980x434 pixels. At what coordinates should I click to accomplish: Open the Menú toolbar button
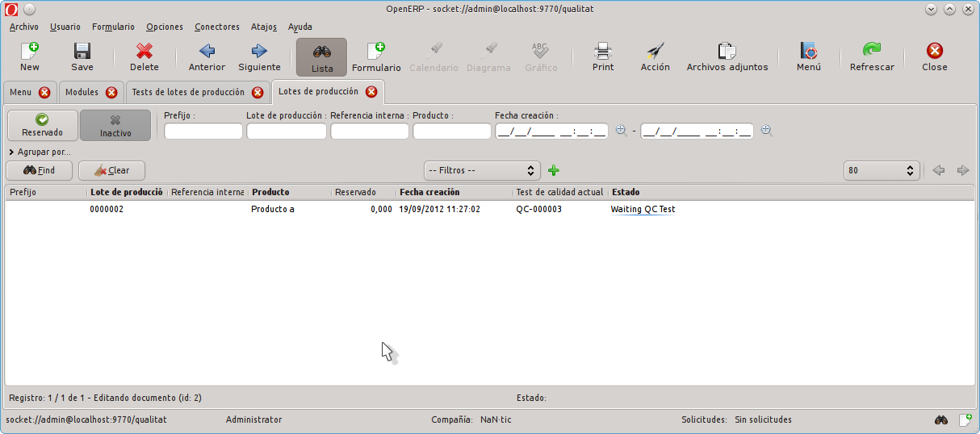click(x=809, y=57)
